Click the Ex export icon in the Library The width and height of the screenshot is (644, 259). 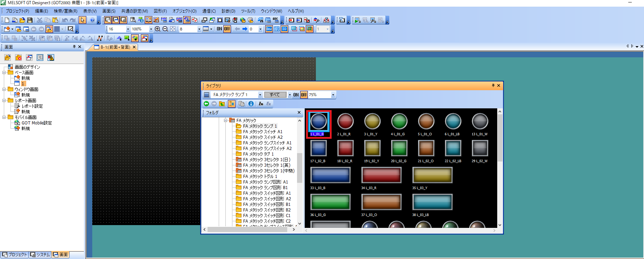[268, 104]
